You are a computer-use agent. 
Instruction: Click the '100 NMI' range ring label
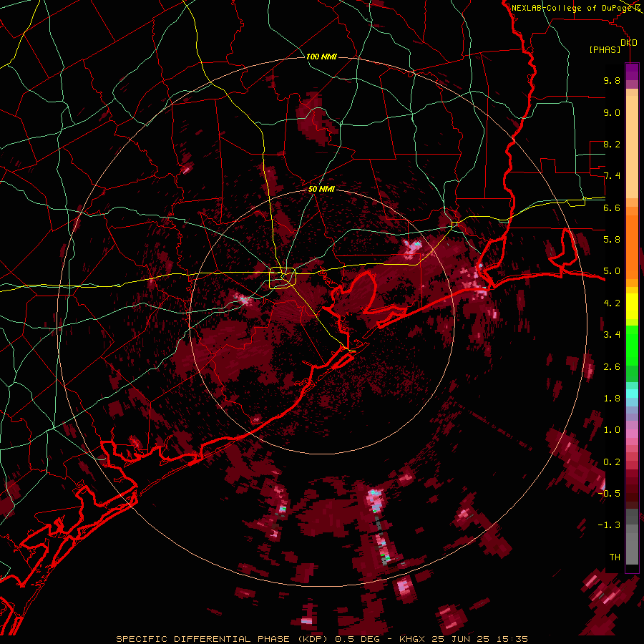321,57
